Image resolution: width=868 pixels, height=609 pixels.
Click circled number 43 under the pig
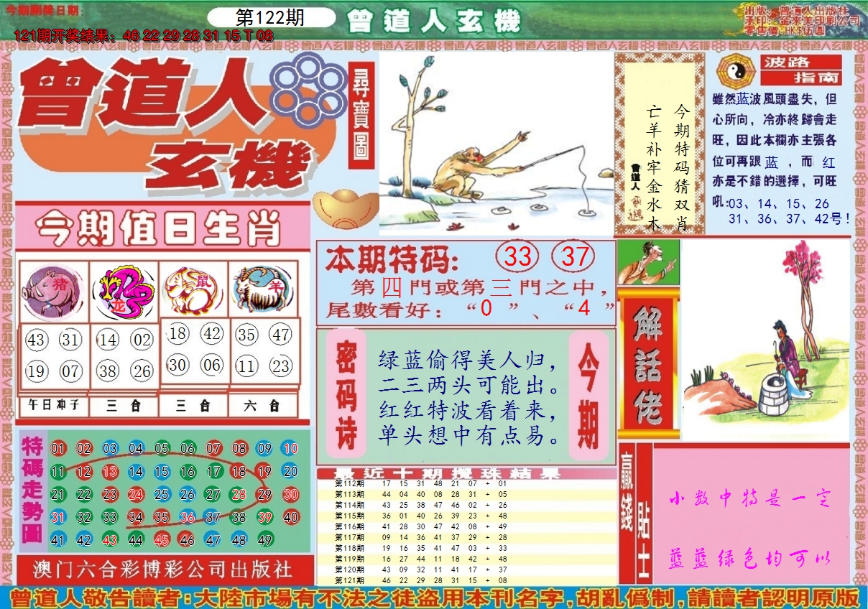pos(36,339)
